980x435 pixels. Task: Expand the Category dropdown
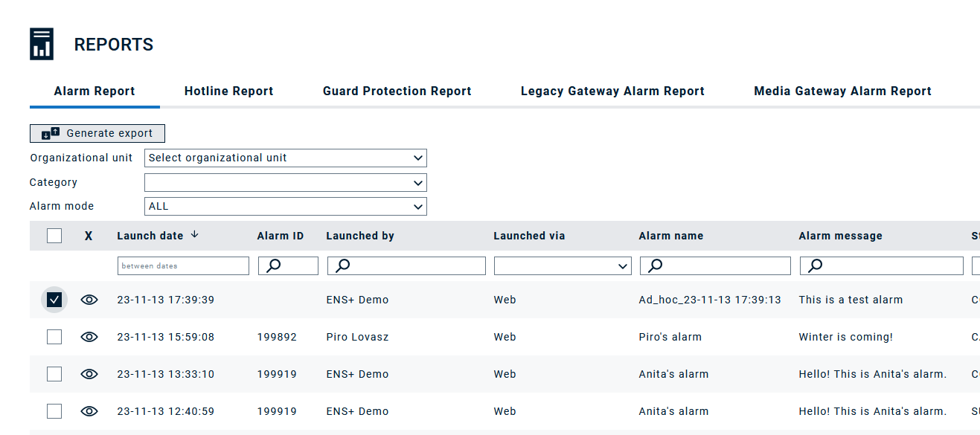(286, 182)
